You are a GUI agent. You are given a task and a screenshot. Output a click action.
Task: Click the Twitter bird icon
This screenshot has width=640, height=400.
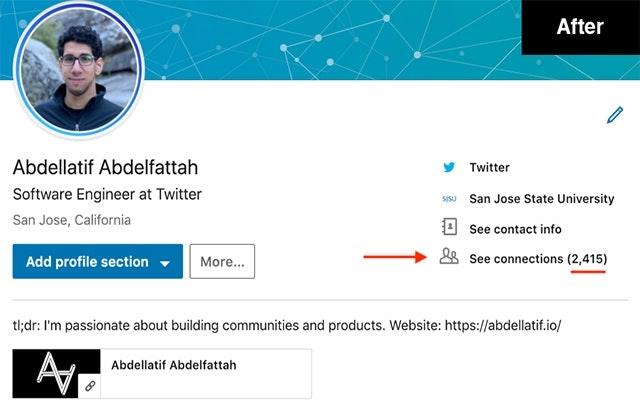[x=449, y=167]
